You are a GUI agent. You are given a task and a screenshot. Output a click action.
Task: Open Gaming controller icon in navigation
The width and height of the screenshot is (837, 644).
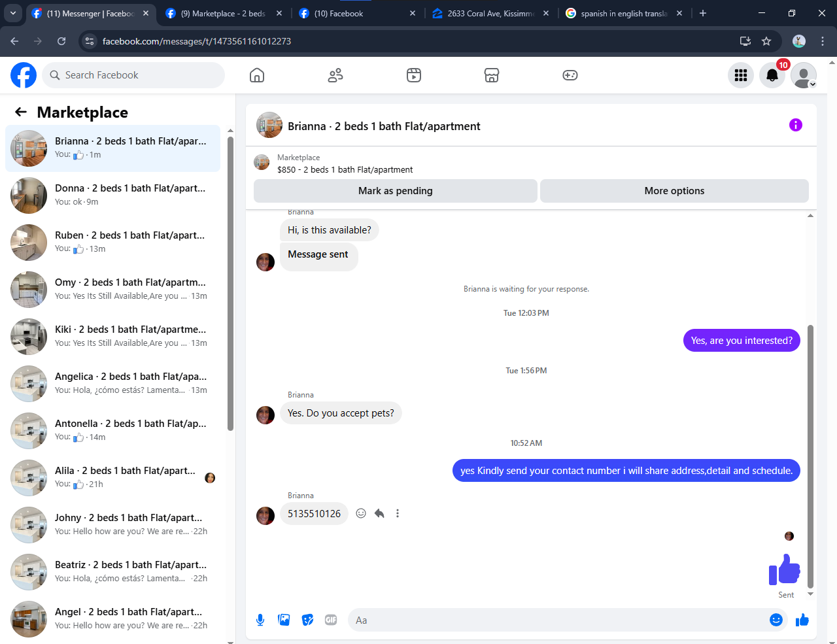point(570,75)
